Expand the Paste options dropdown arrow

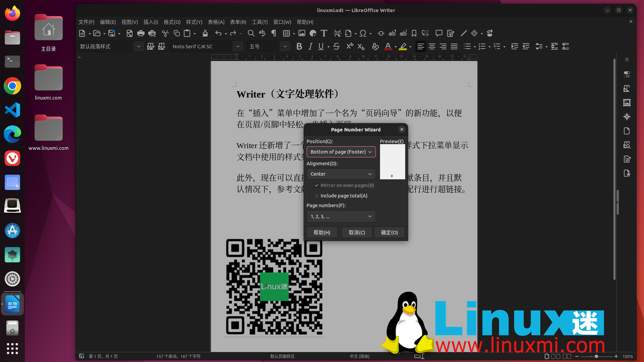pos(195,34)
